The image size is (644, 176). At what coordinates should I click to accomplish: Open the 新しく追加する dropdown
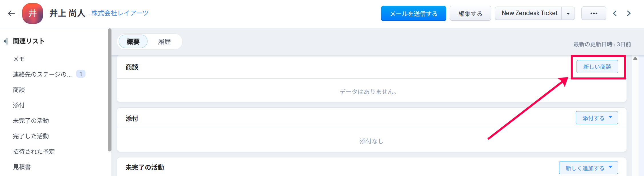(588, 168)
